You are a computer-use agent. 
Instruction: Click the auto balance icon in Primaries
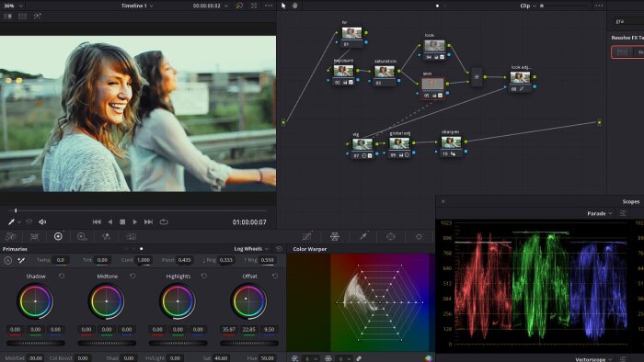7,260
